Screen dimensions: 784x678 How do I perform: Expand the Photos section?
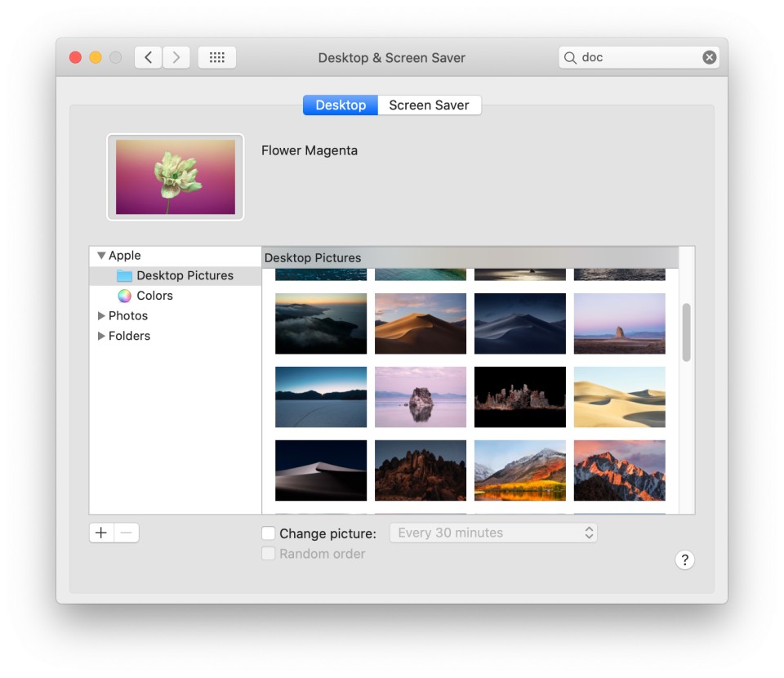[x=101, y=315]
